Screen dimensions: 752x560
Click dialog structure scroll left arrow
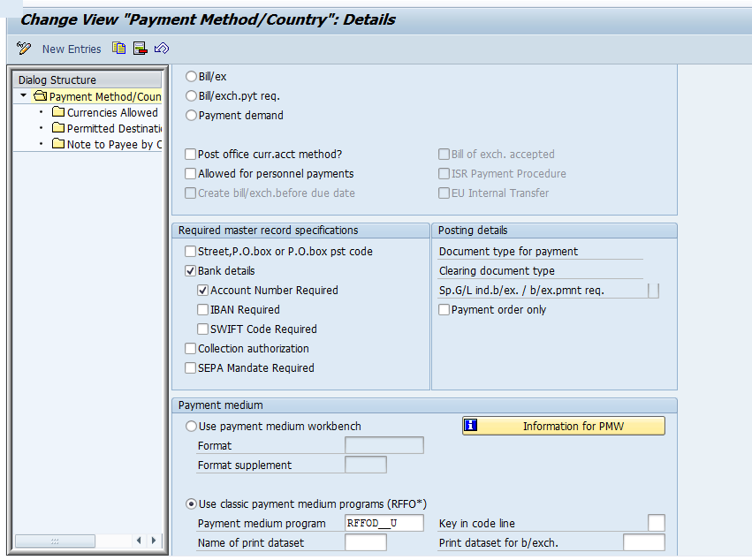pyautogui.click(x=139, y=541)
